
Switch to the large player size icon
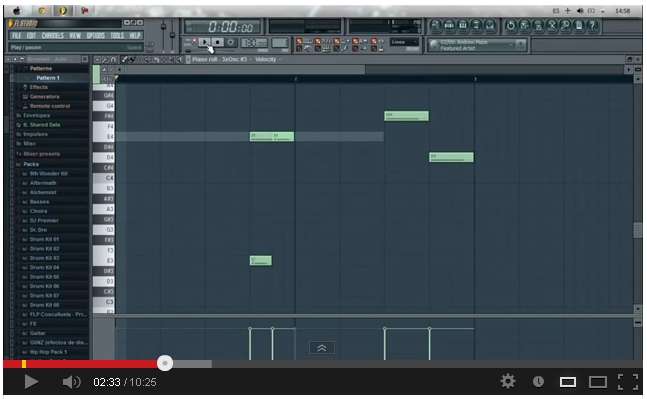[598, 382]
